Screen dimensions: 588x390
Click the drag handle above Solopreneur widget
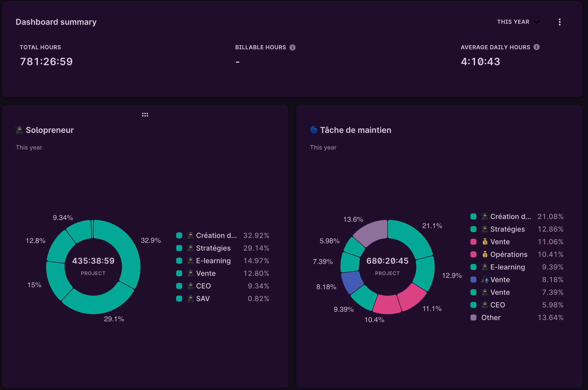coord(145,114)
